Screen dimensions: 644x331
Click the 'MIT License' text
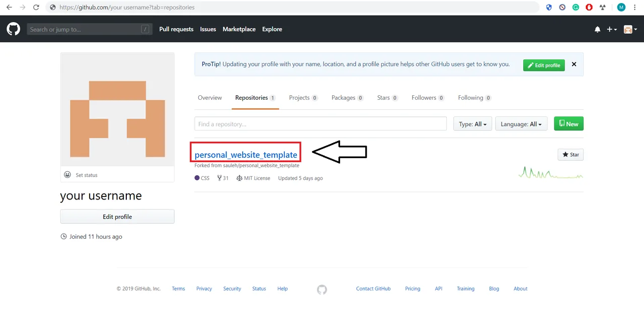(257, 178)
